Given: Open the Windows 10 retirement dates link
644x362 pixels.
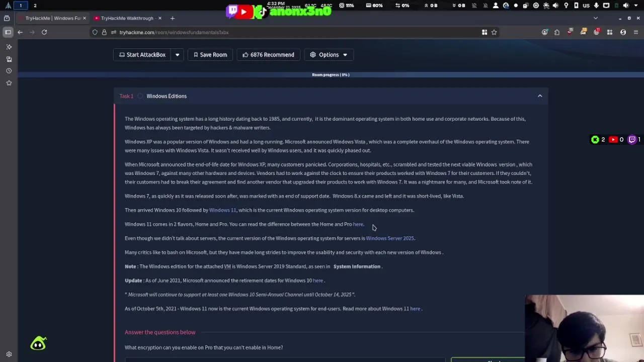Looking at the screenshot, I should tap(318, 281).
